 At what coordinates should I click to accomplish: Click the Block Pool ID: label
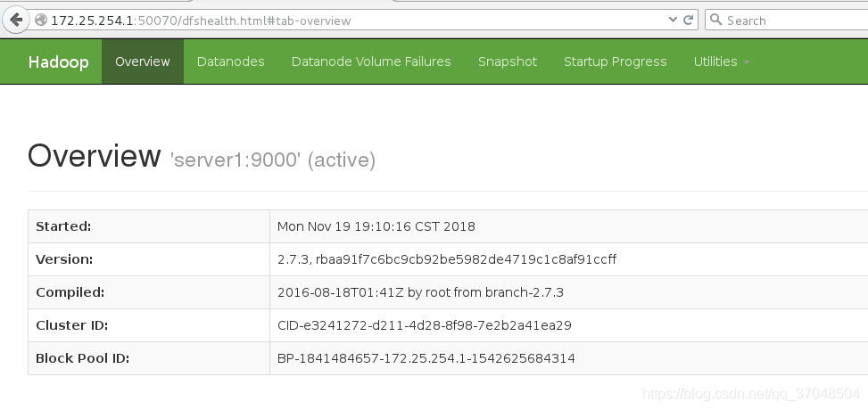tap(82, 358)
